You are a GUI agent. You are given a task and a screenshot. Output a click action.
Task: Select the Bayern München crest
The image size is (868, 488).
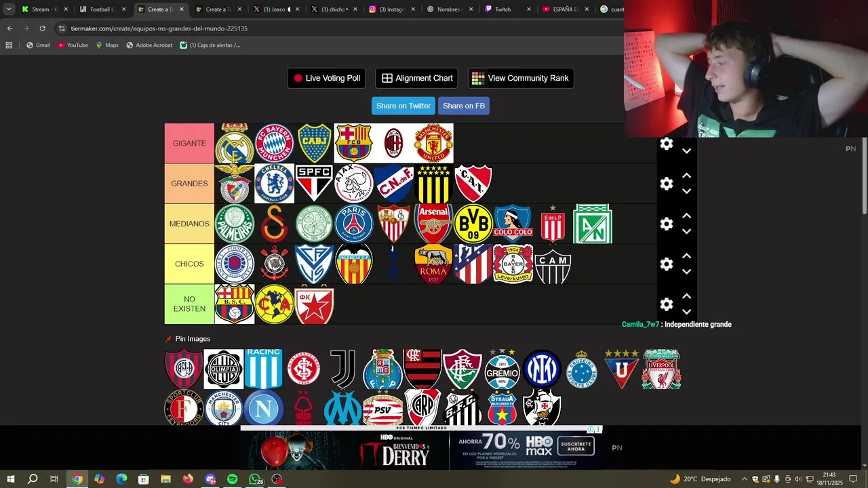[275, 144]
